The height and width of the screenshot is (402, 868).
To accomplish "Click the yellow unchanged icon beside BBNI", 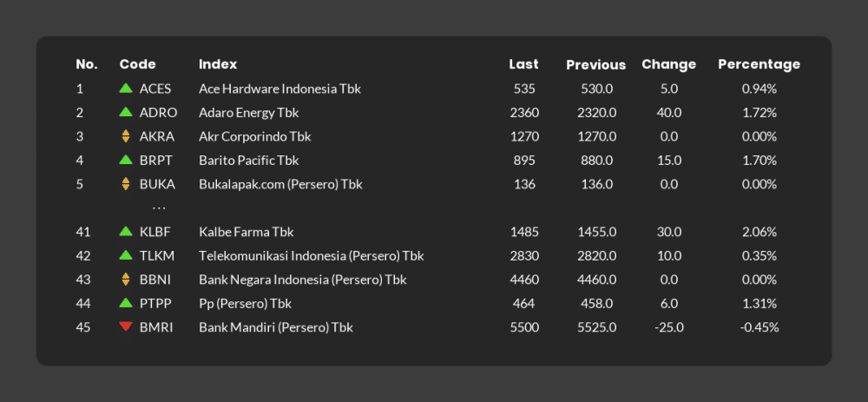I will click(x=126, y=280).
